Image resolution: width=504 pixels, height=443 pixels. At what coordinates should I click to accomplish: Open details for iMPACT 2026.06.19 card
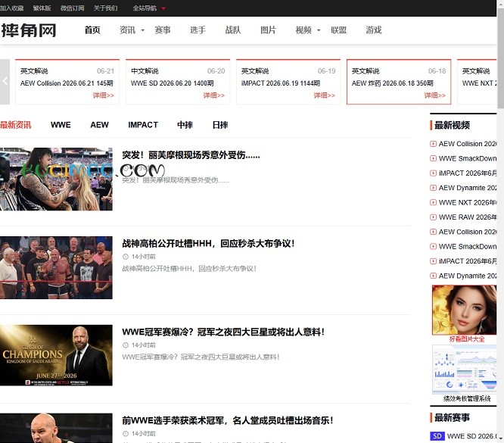point(325,95)
